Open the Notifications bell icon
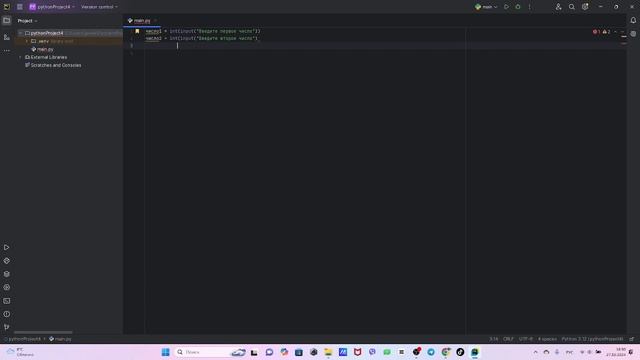 click(x=633, y=20)
